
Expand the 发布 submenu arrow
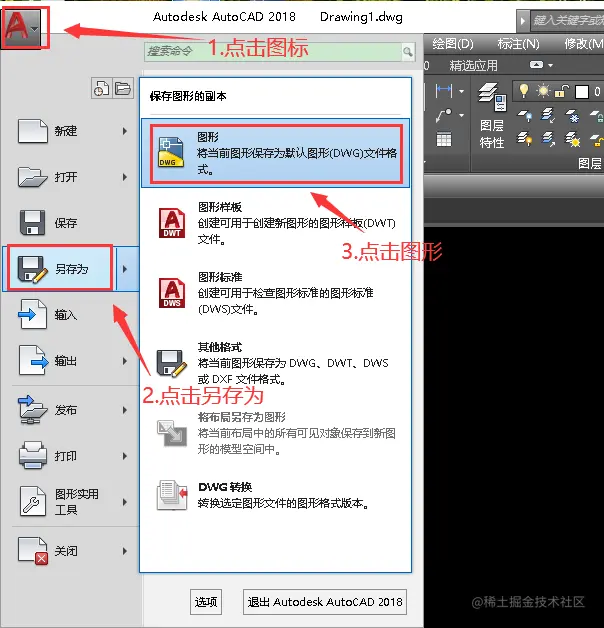click(125, 410)
